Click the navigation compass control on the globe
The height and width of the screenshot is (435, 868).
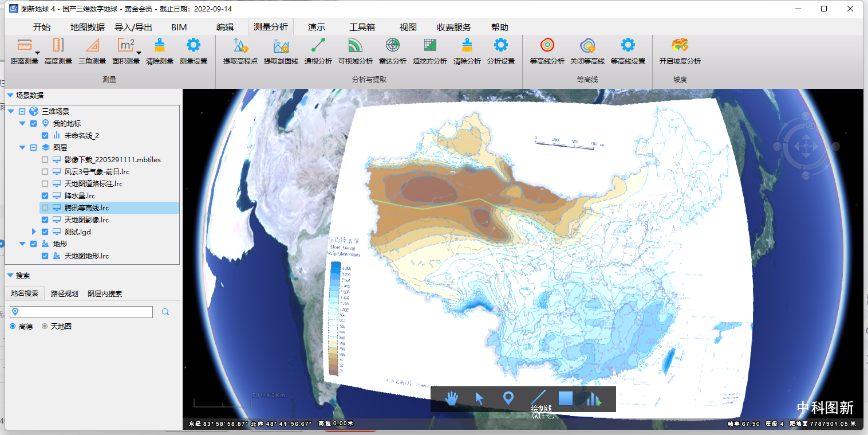[x=805, y=146]
